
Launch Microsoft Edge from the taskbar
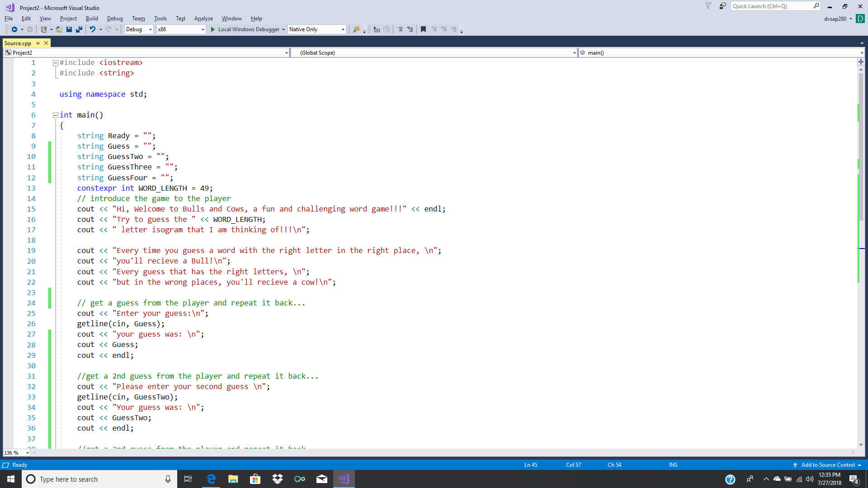point(211,479)
